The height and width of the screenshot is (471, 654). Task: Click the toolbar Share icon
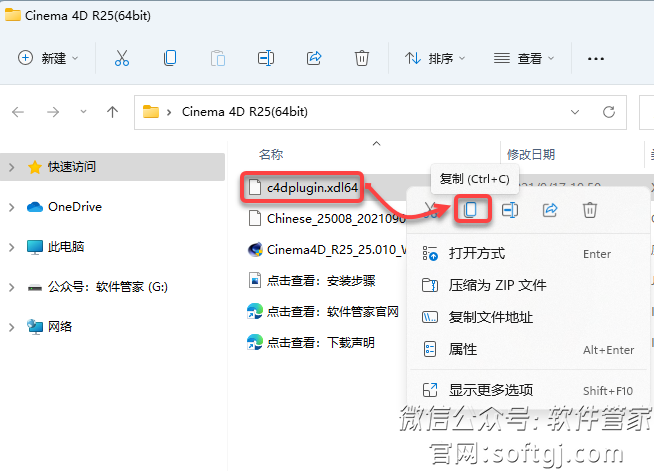314,58
